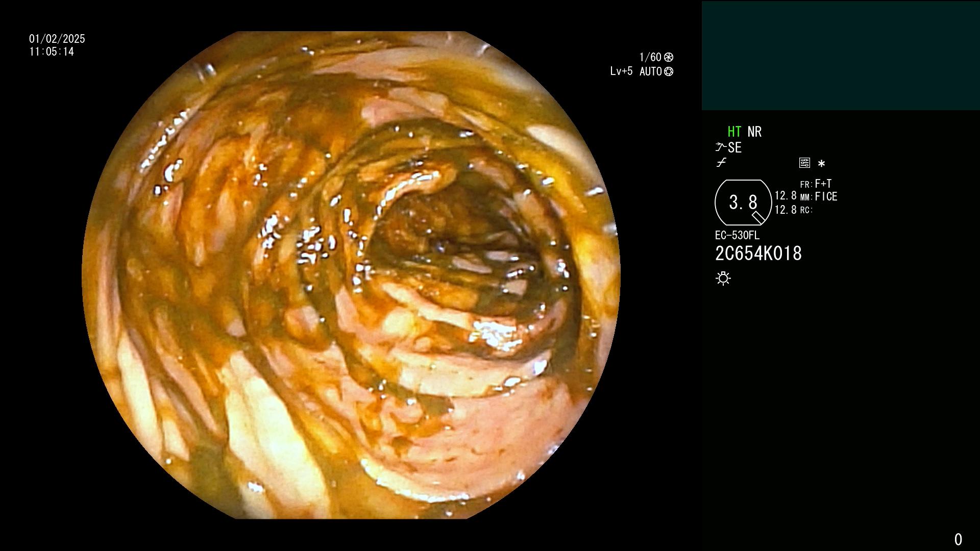Viewport: 980px width, 551px height.
Task: Click the FR: F+T freeze setting
Action: coord(816,184)
